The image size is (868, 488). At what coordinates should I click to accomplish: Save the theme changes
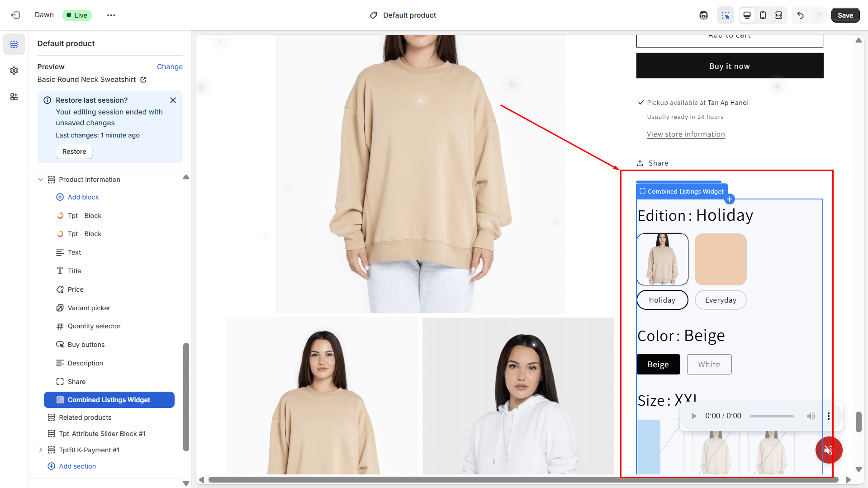pyautogui.click(x=845, y=15)
